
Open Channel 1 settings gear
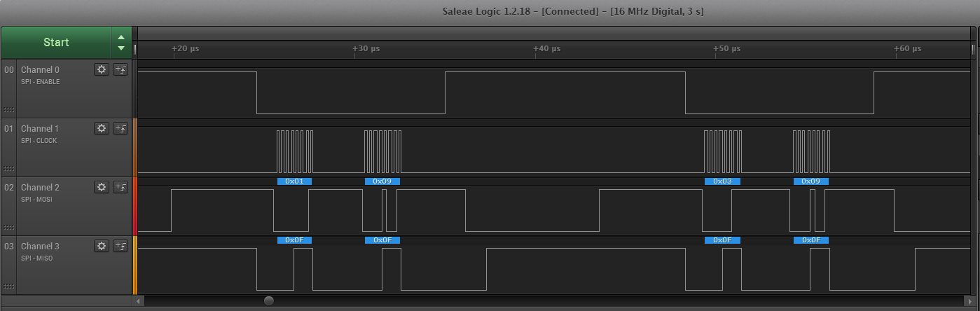tap(102, 128)
